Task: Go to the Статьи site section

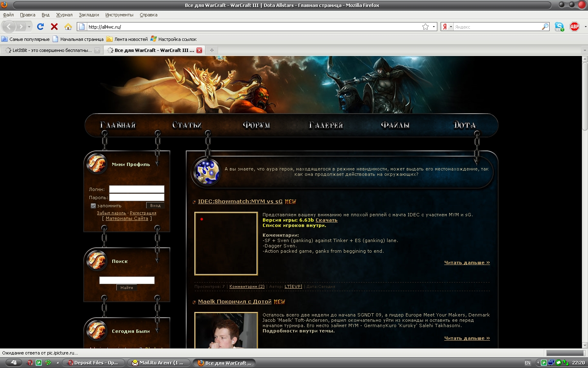Action: tap(187, 125)
